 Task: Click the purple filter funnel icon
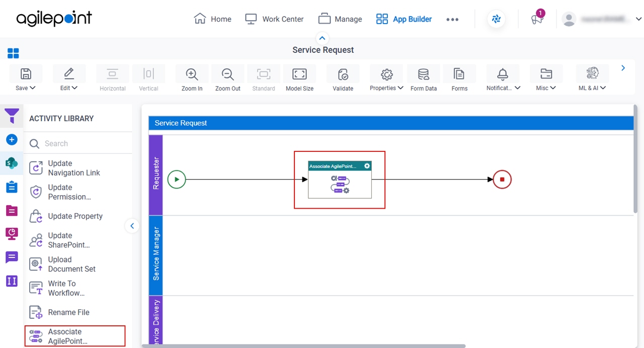point(12,116)
